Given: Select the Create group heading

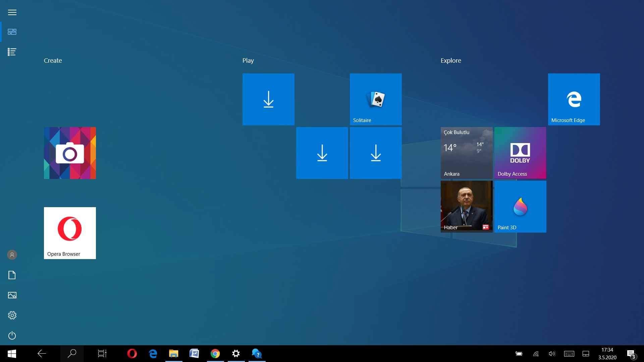Looking at the screenshot, I should click(53, 61).
